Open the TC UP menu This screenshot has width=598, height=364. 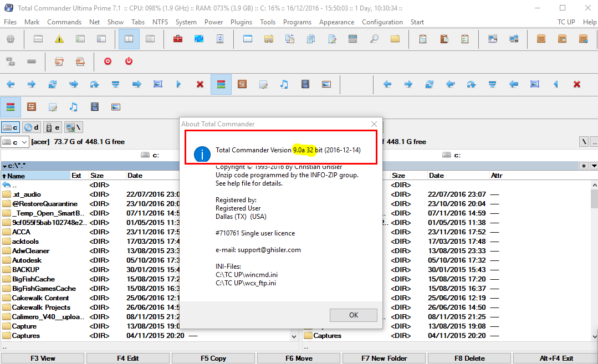[x=566, y=22]
